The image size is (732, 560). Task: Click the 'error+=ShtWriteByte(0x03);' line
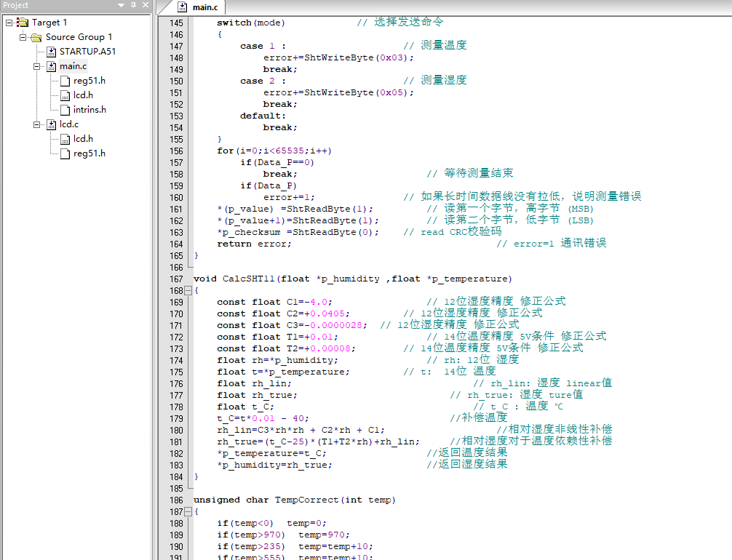pyautogui.click(x=338, y=58)
